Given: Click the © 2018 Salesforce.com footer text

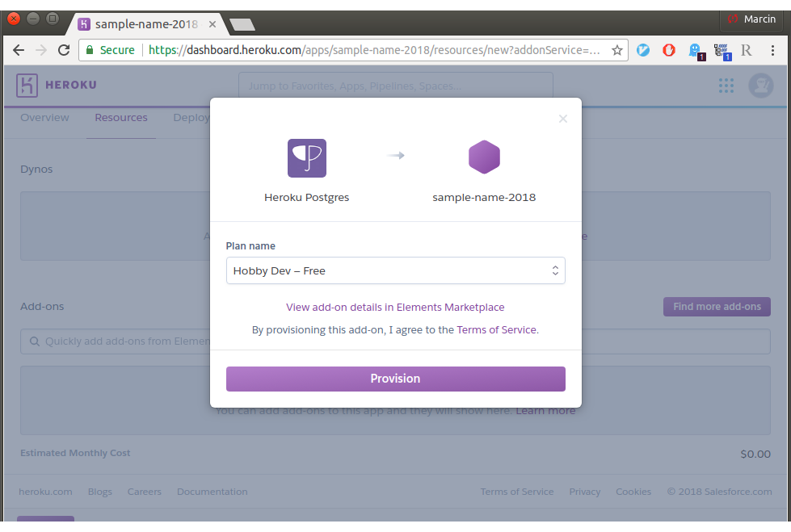Looking at the screenshot, I should (719, 492).
